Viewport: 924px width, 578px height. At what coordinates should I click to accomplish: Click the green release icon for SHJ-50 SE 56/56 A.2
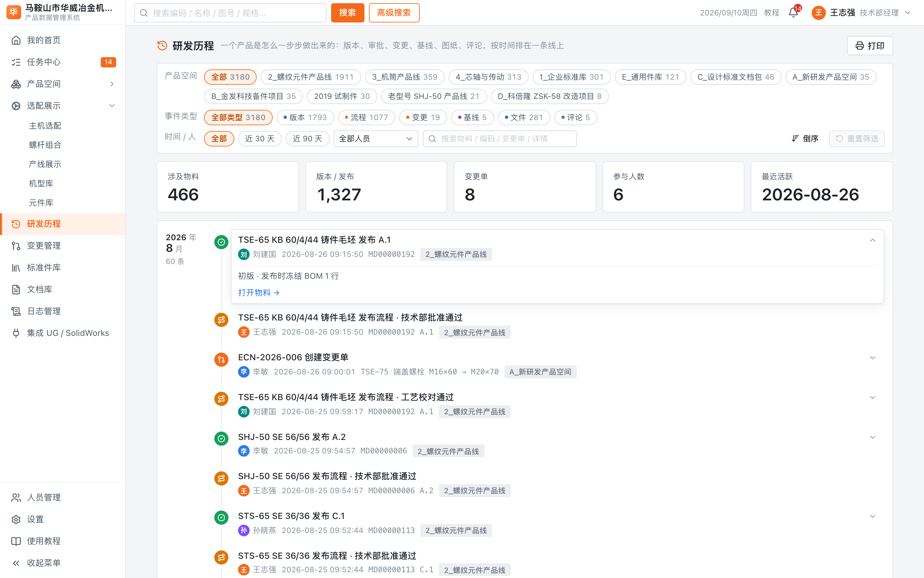click(221, 438)
